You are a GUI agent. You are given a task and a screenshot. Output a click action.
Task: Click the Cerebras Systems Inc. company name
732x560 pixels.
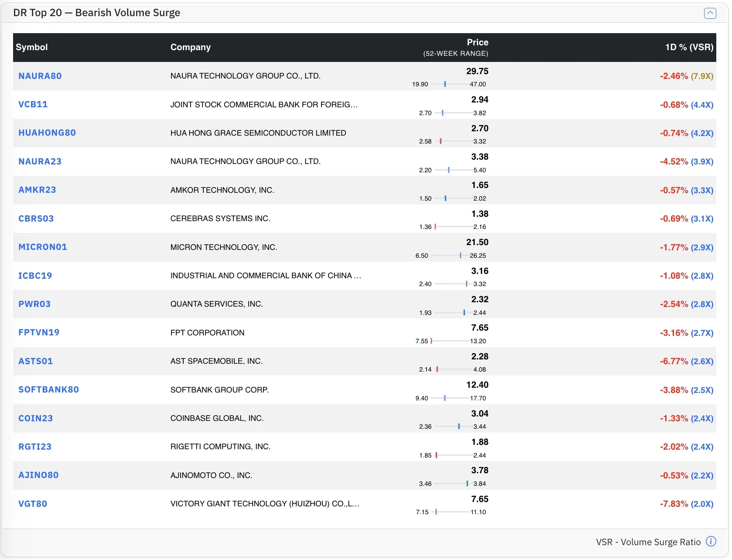(x=220, y=219)
